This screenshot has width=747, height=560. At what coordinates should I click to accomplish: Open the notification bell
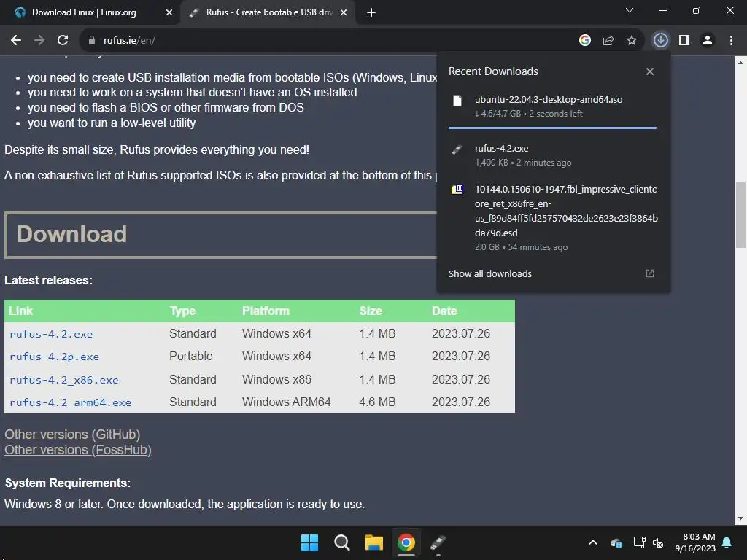tap(727, 542)
